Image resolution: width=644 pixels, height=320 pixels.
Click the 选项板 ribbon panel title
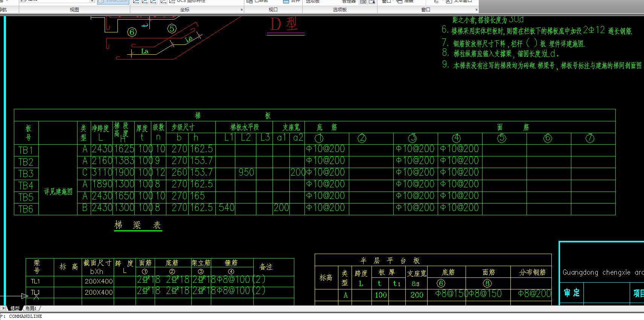click(x=340, y=10)
